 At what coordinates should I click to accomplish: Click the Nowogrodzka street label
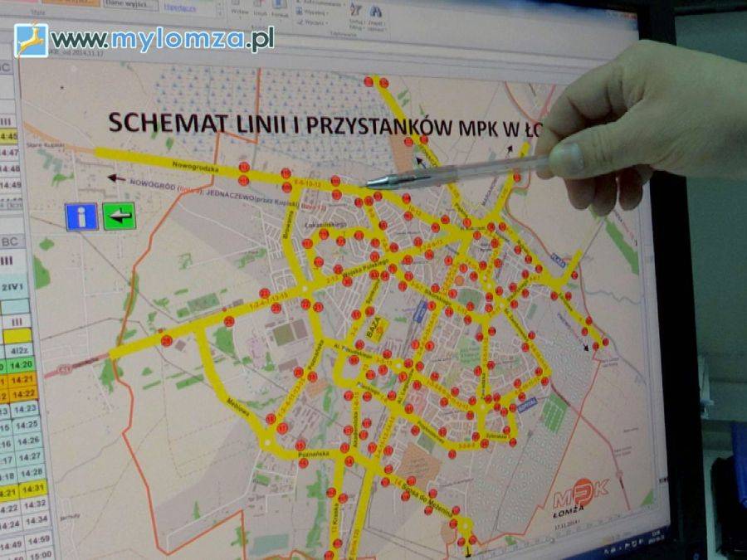(196, 167)
